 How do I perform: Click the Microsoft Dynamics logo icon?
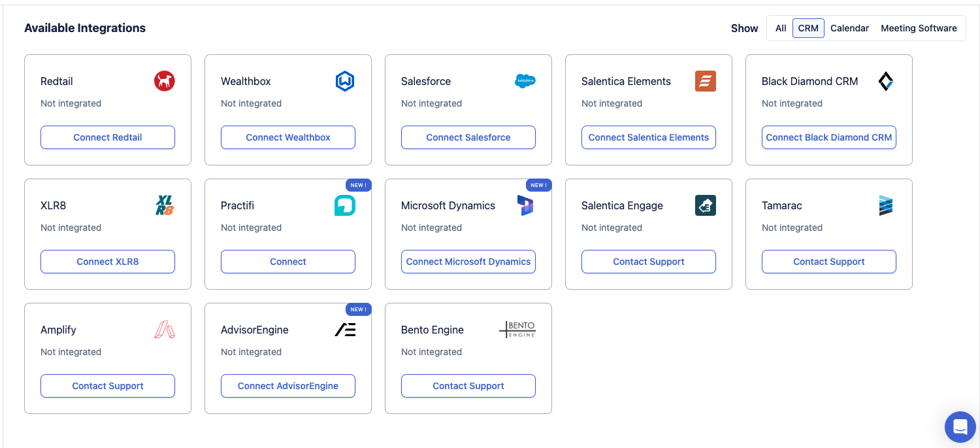tap(525, 205)
